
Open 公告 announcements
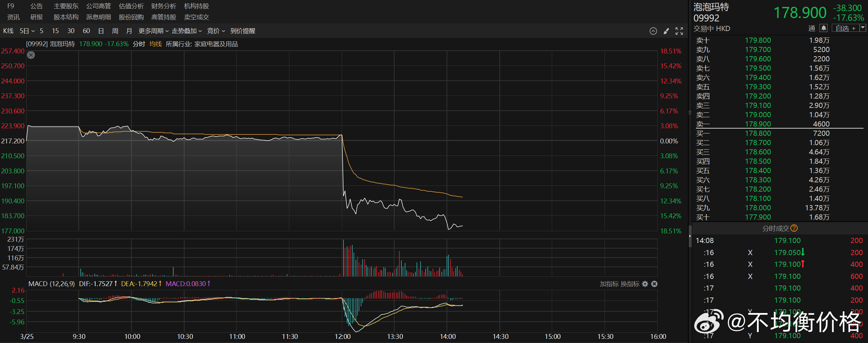tap(37, 6)
